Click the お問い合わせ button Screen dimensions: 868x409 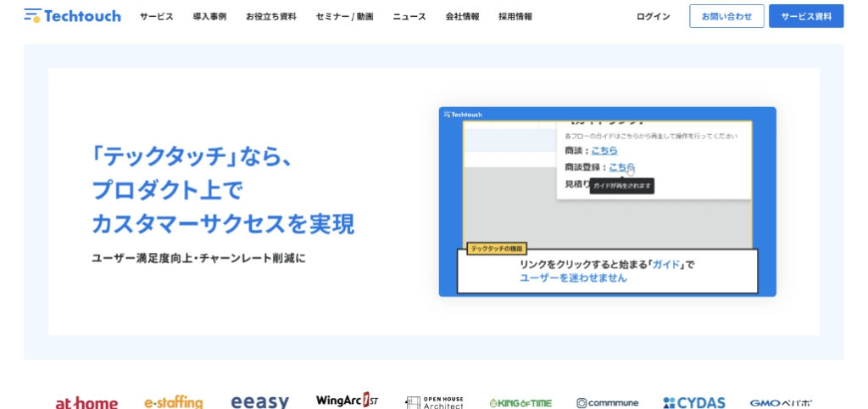click(x=726, y=16)
